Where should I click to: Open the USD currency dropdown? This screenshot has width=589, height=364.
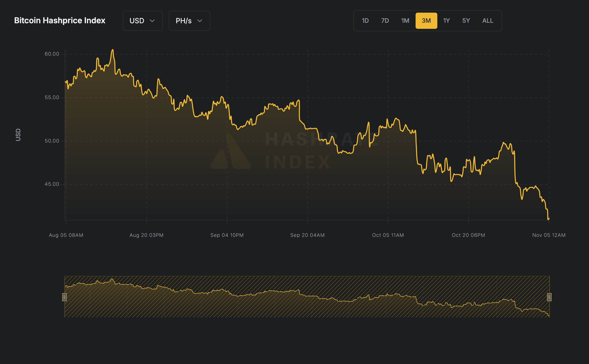(x=143, y=21)
